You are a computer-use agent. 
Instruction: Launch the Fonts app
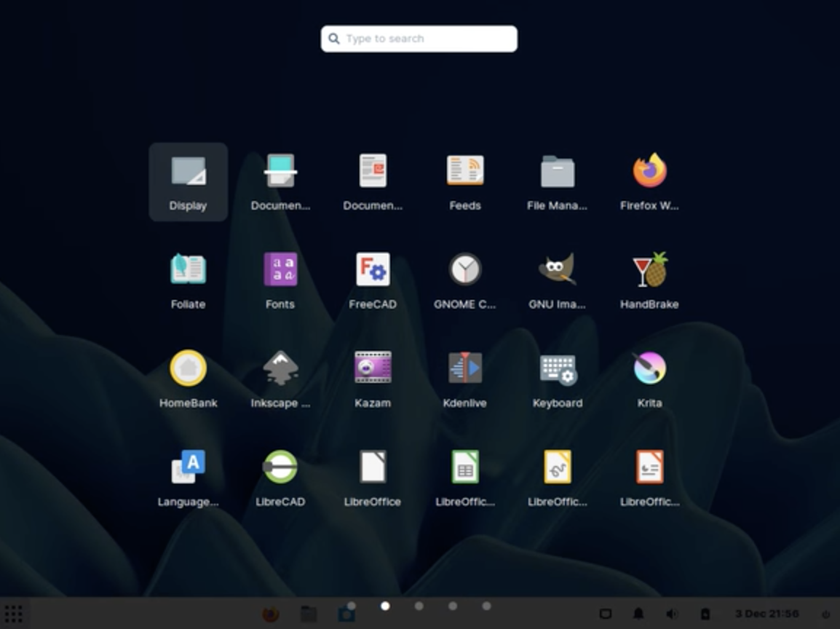(280, 281)
